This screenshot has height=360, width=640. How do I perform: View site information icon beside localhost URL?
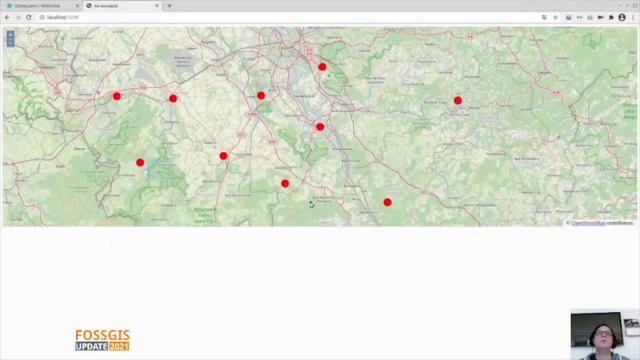click(x=42, y=18)
